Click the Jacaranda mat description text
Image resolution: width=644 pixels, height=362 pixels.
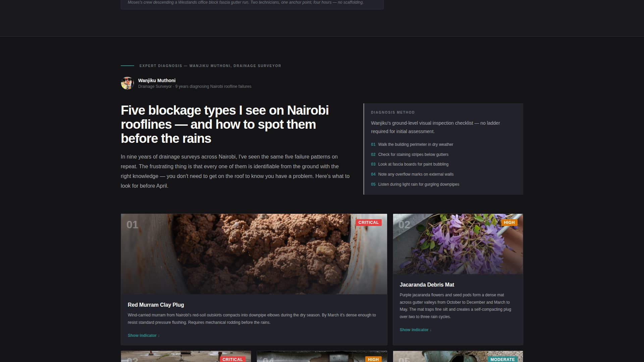pyautogui.click(x=455, y=306)
